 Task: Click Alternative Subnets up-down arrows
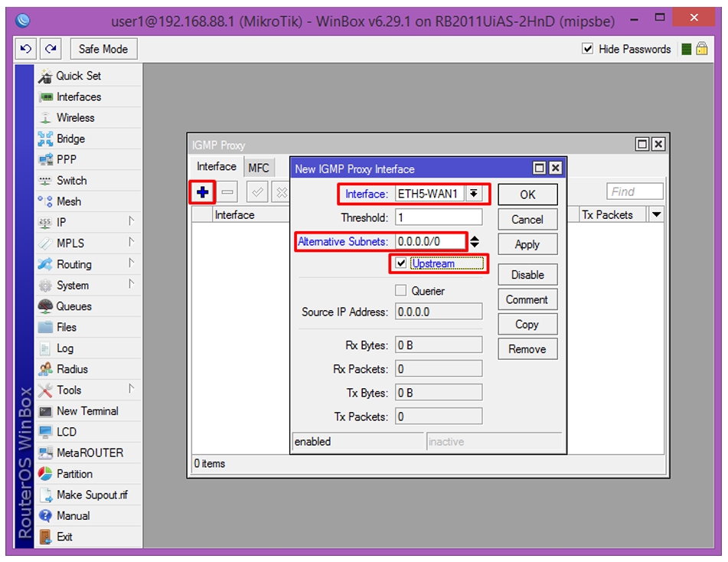475,241
